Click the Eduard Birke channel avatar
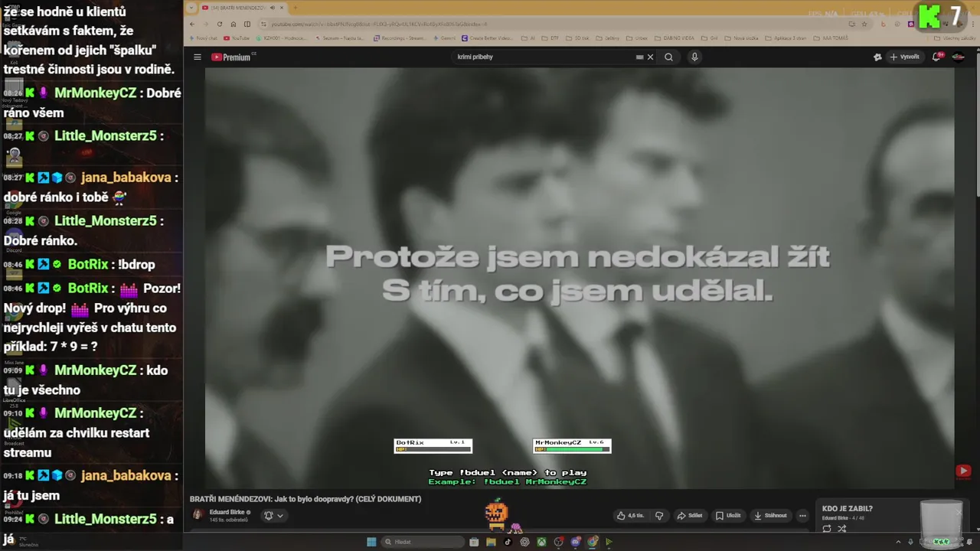 point(198,515)
